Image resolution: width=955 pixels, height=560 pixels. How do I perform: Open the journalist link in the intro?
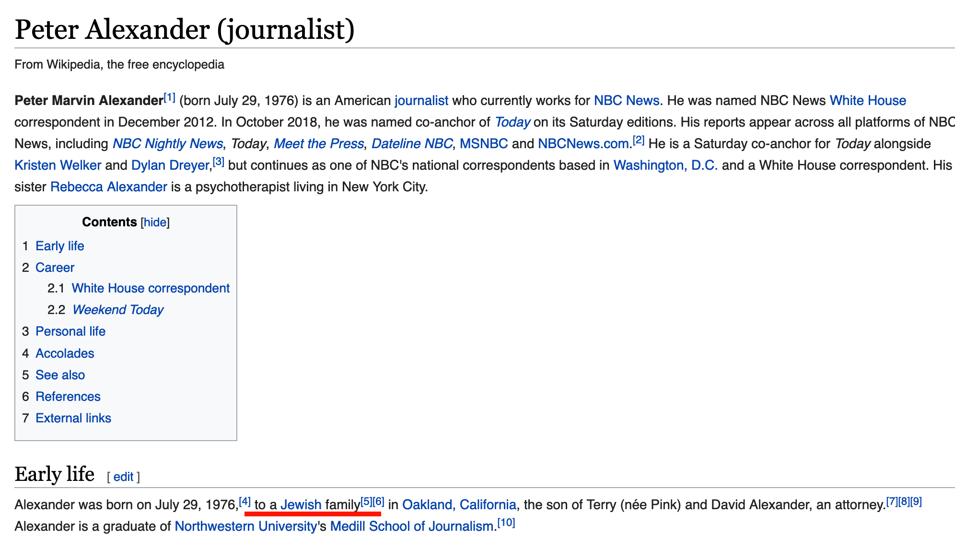tap(421, 101)
